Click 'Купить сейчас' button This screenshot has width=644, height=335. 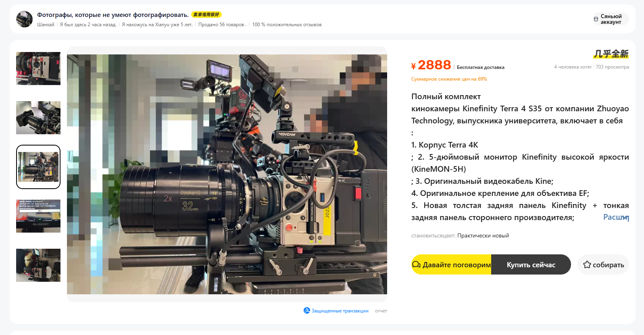531,264
